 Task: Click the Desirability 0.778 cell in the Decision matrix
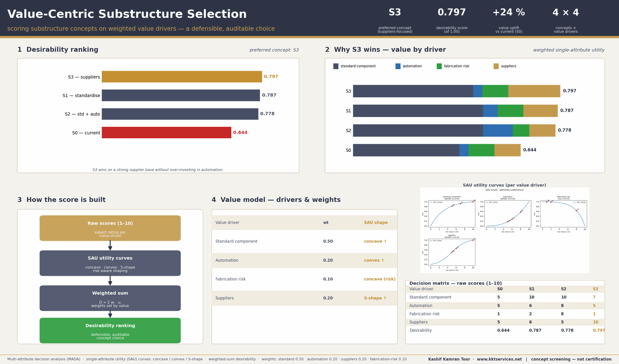(x=567, y=330)
